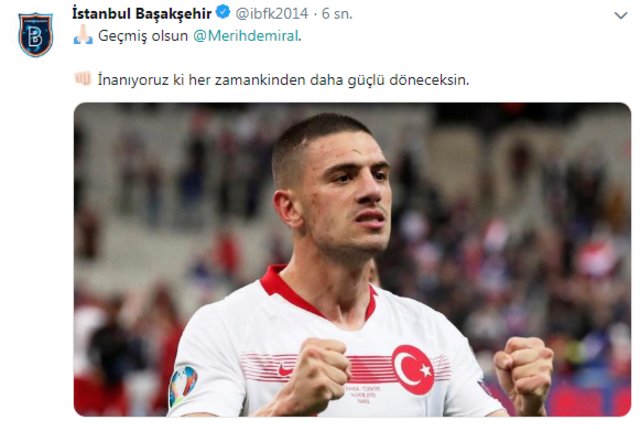The image size is (640, 431).
Task: Click the Nike swoosh on jersey
Action: tap(286, 370)
